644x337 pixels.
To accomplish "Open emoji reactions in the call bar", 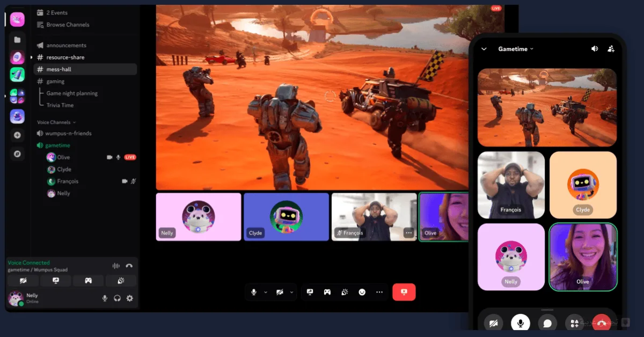I will pos(362,292).
